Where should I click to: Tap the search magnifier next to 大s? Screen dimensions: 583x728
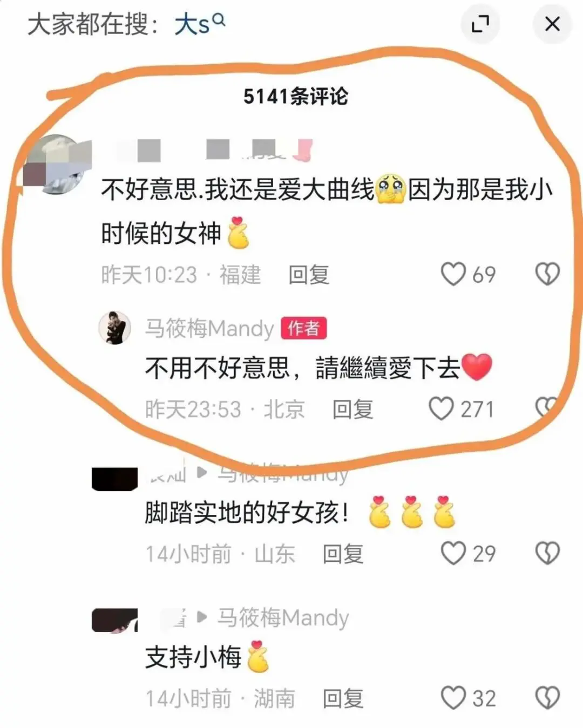tap(219, 20)
